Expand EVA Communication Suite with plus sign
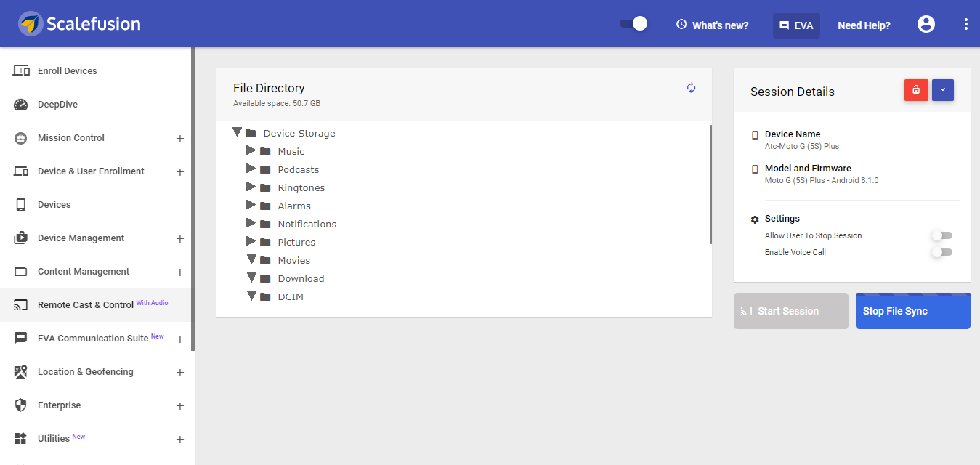980x465 pixels. pos(180,339)
